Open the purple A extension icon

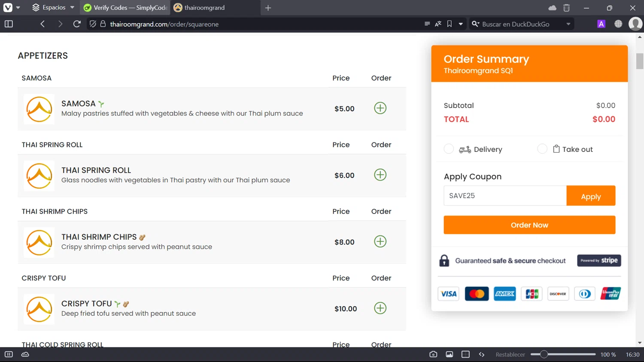[x=601, y=24]
